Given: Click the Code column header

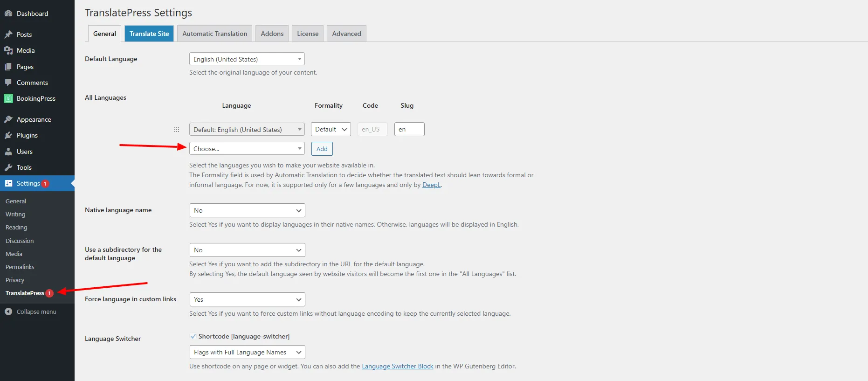Looking at the screenshot, I should (370, 105).
